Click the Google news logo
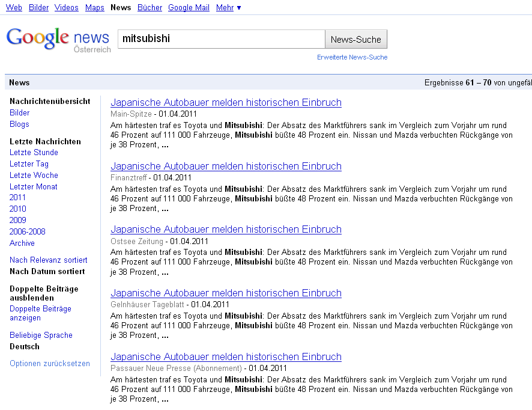The height and width of the screenshot is (410, 532). pyautogui.click(x=58, y=40)
